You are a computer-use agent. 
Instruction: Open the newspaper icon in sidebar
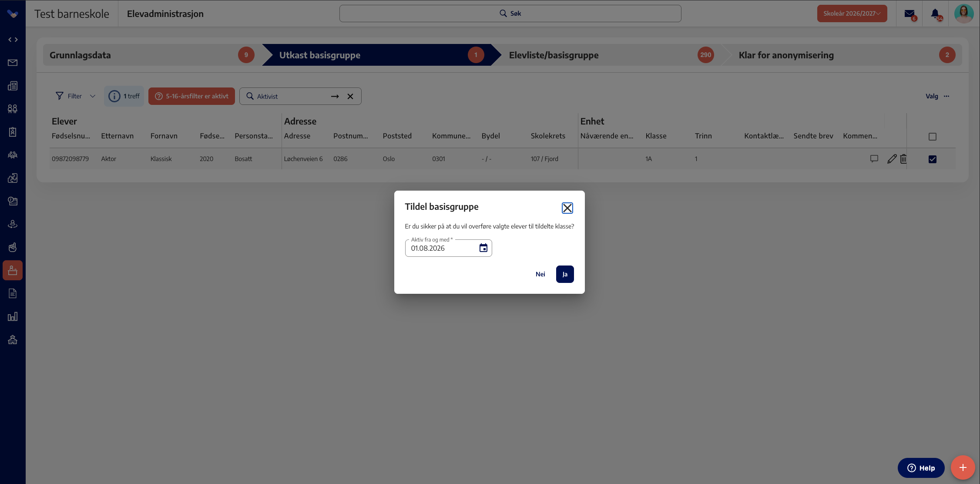click(13, 86)
